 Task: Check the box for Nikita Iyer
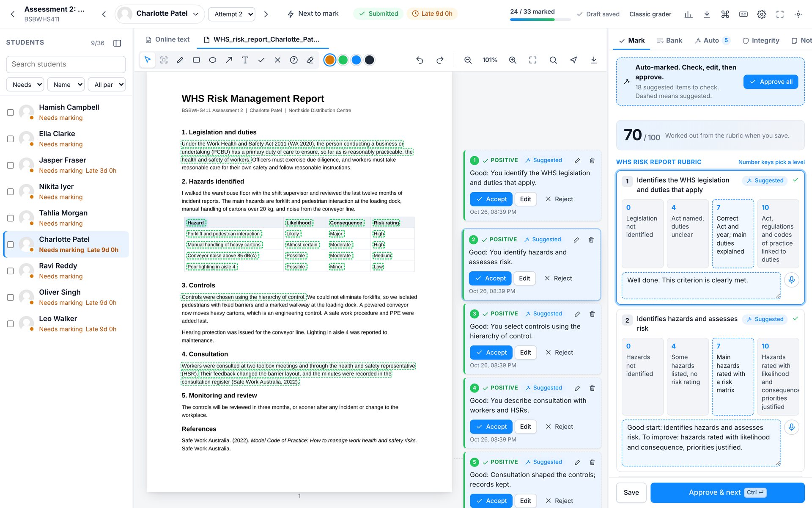(x=11, y=192)
